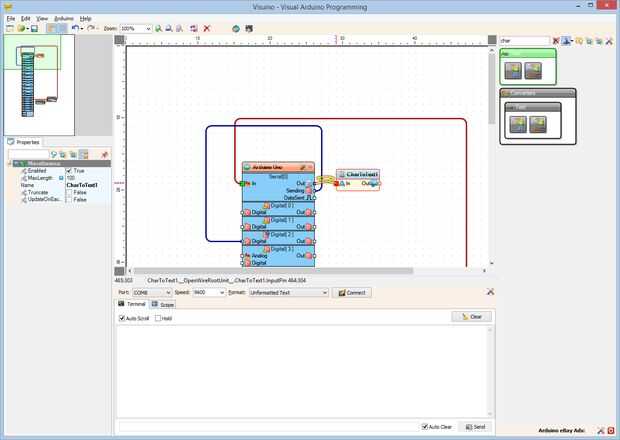Click the red power icon at bottom right
The height and width of the screenshot is (440, 620).
point(611,431)
